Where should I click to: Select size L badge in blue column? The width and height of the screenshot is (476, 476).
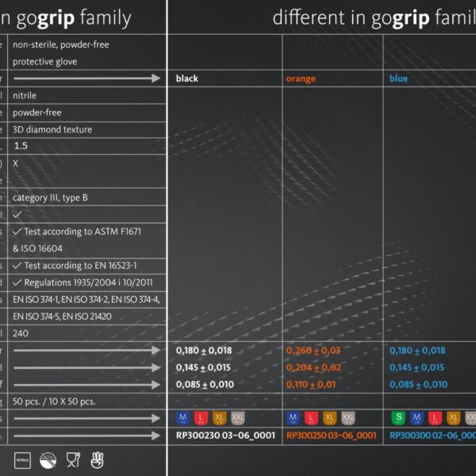435,418
